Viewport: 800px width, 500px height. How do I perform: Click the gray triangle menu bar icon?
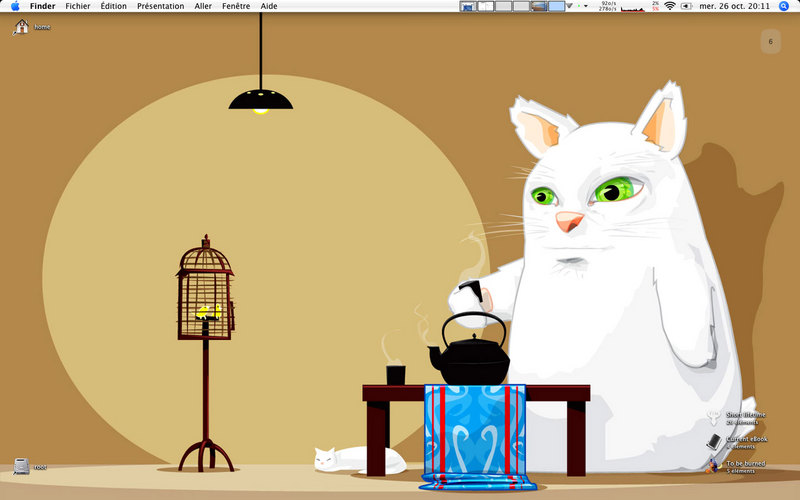click(569, 6)
